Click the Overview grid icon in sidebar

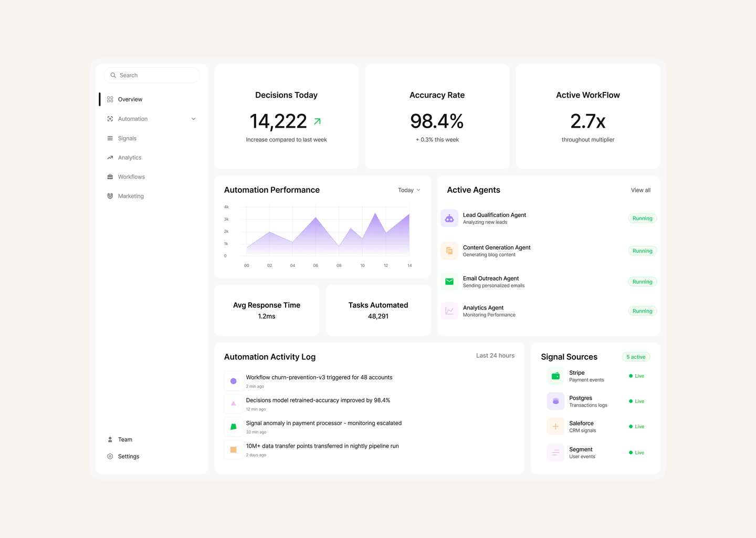click(110, 99)
